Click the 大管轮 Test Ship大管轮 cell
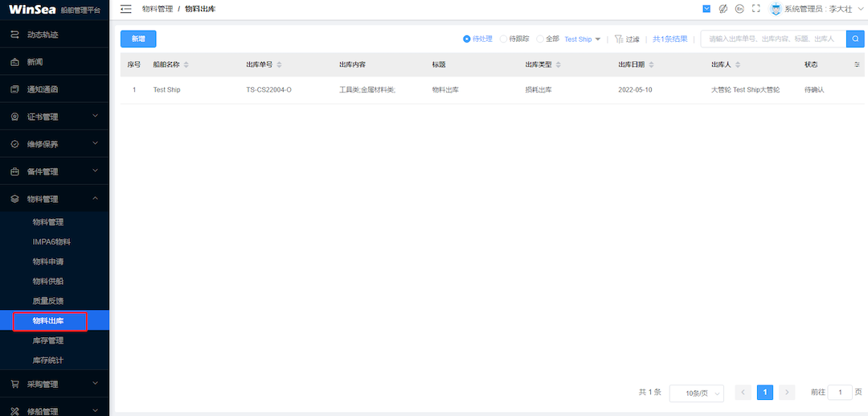The width and height of the screenshot is (868, 416). [746, 90]
